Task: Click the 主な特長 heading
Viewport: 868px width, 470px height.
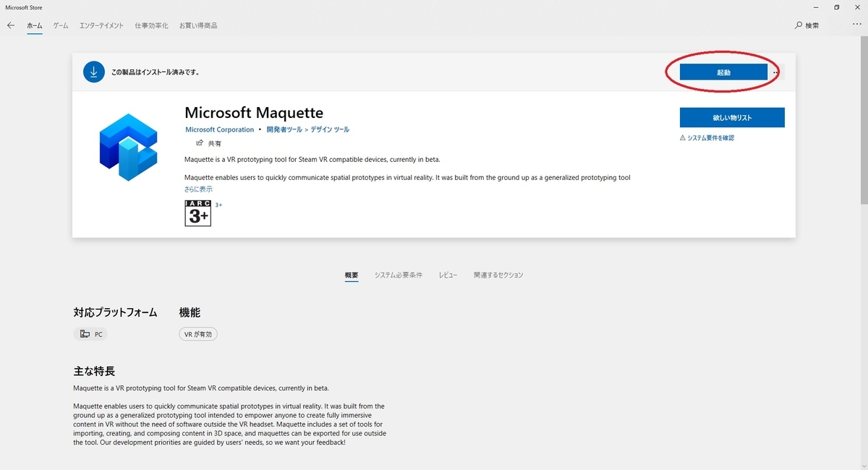Action: pyautogui.click(x=94, y=371)
